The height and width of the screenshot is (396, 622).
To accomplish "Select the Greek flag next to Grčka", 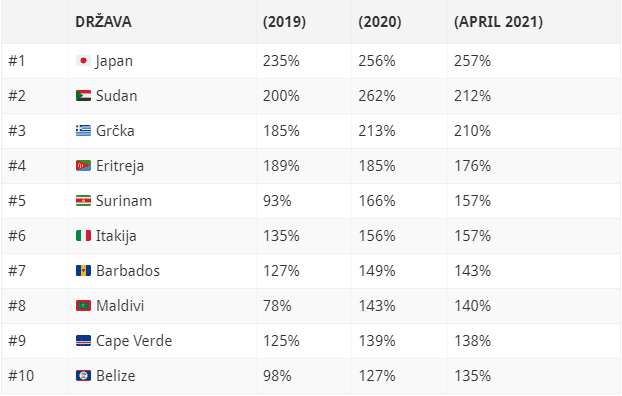I will pyautogui.click(x=83, y=131).
